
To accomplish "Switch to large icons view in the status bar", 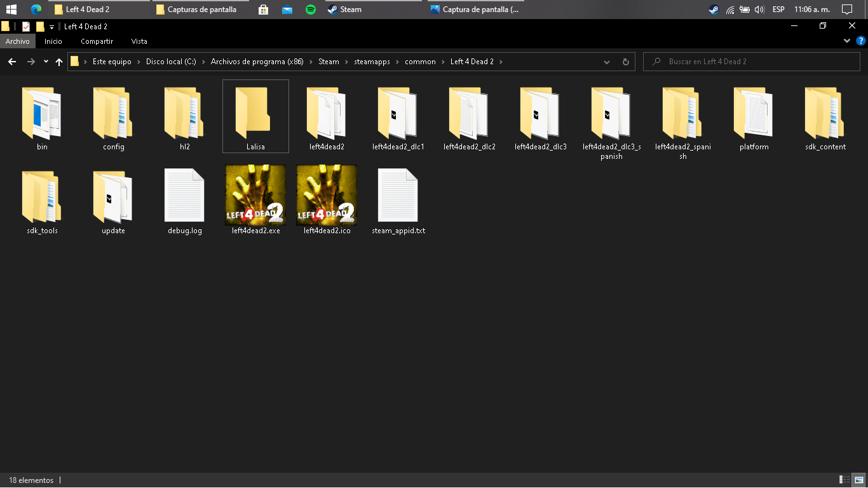I will [x=859, y=480].
